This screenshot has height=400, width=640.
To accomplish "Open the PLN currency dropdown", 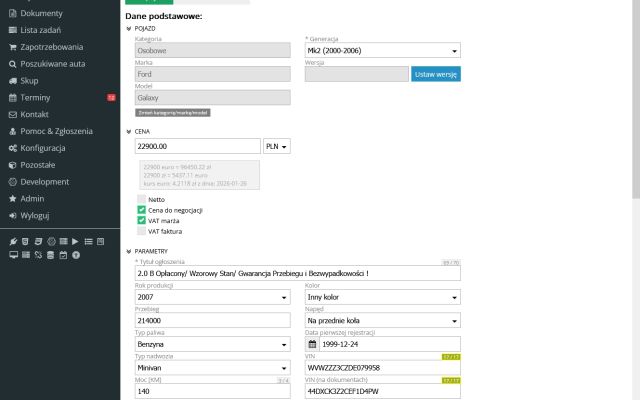I will [276, 146].
